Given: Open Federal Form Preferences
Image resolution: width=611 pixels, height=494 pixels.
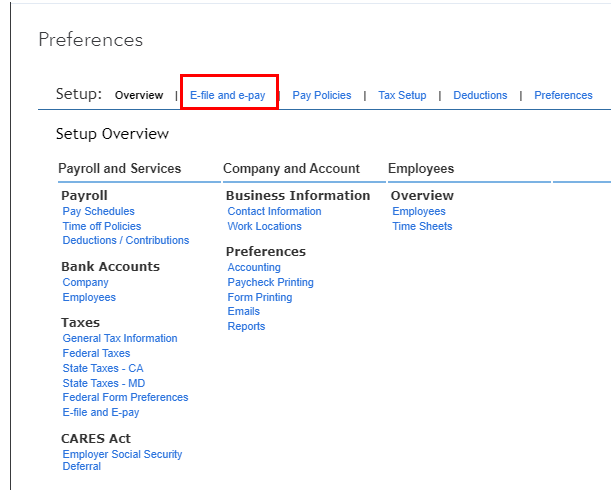Looking at the screenshot, I should pyautogui.click(x=125, y=398).
